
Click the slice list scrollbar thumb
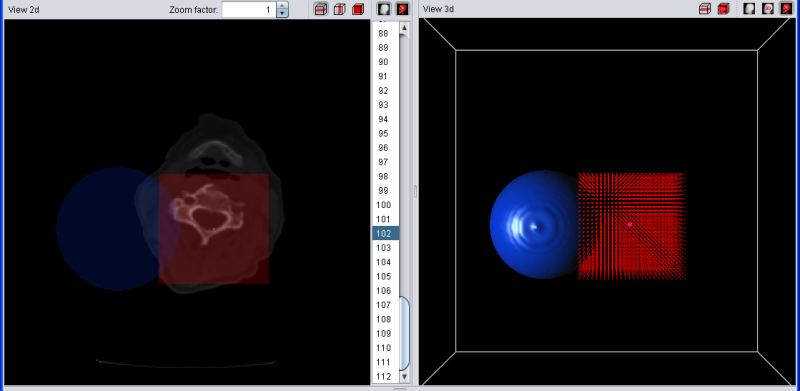pyautogui.click(x=405, y=333)
